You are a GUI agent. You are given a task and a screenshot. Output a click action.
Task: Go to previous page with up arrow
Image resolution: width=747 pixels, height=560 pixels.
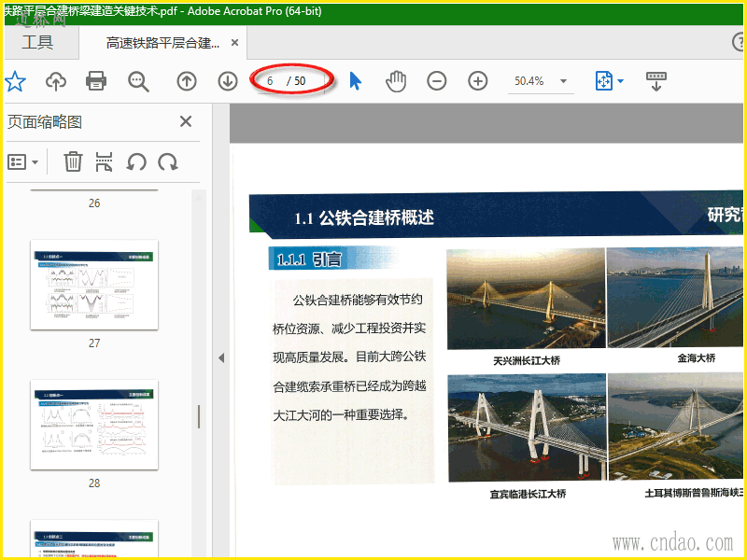point(187,81)
